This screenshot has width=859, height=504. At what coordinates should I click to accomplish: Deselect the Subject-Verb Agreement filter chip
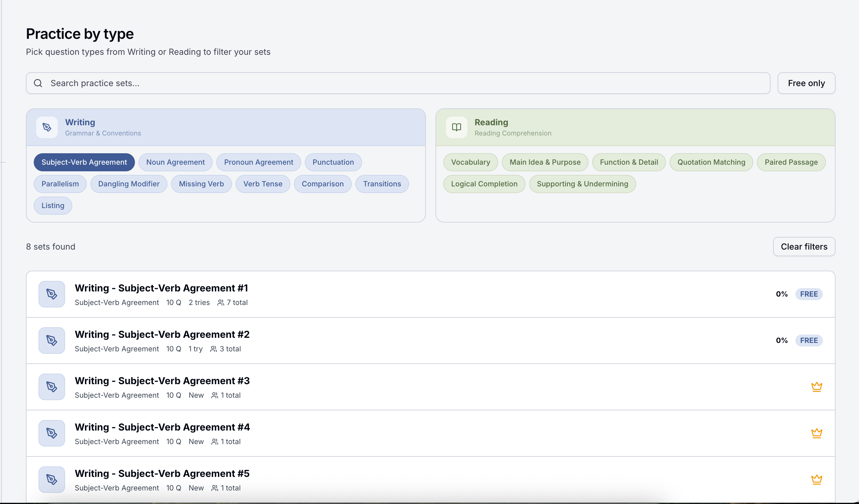click(84, 162)
